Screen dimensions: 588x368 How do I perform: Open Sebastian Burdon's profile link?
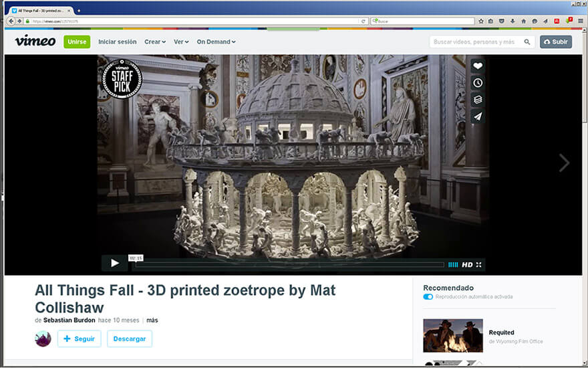pos(69,320)
